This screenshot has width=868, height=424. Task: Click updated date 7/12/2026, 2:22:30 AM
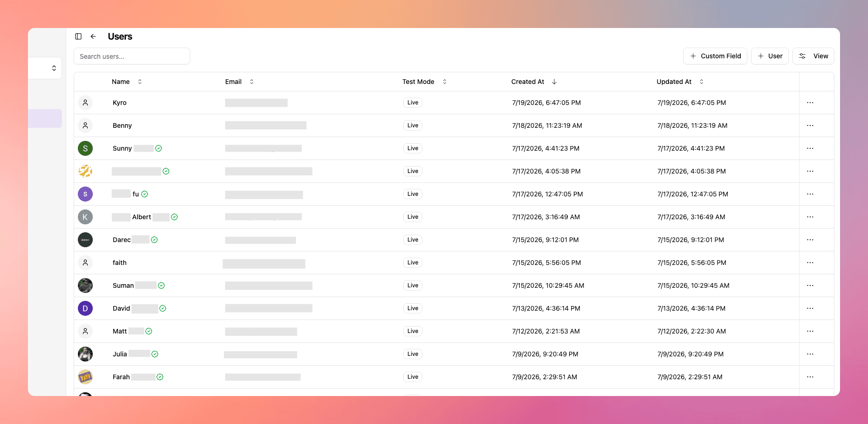tap(691, 331)
